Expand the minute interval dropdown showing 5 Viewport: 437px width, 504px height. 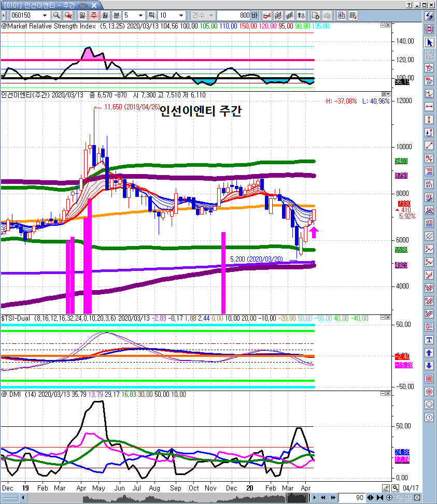[140, 15]
